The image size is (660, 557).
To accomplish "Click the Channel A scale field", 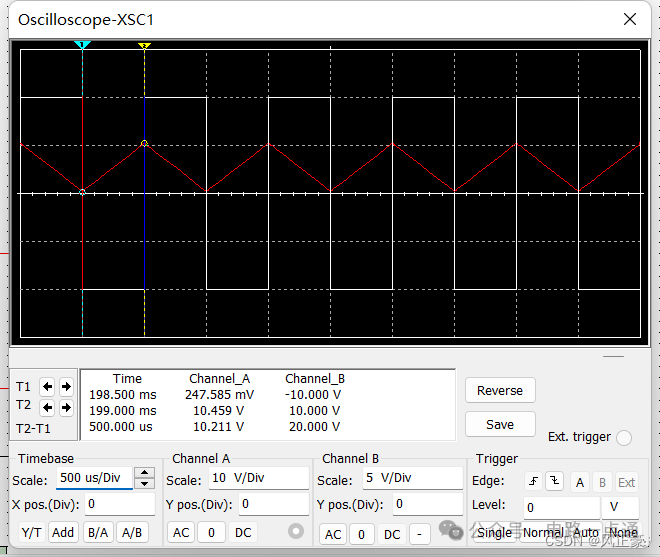I will 258,478.
